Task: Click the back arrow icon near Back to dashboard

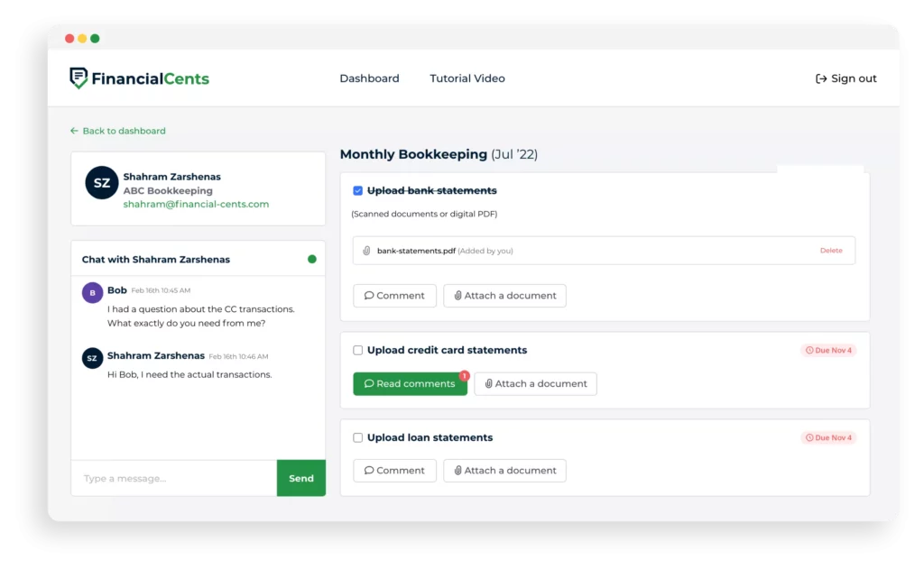Action: coord(73,131)
